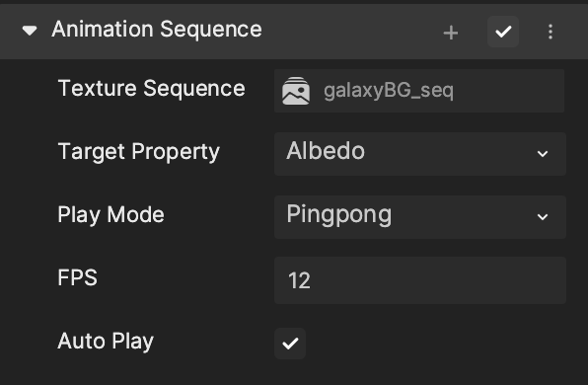The height and width of the screenshot is (385, 588).
Task: Select the Albedo text in Target Property
Action: (326, 151)
